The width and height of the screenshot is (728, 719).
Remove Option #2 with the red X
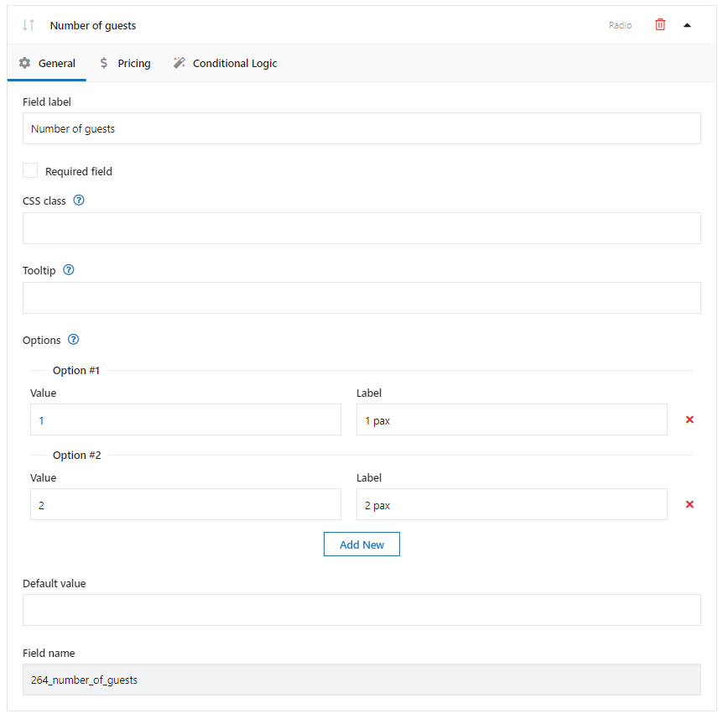[689, 504]
